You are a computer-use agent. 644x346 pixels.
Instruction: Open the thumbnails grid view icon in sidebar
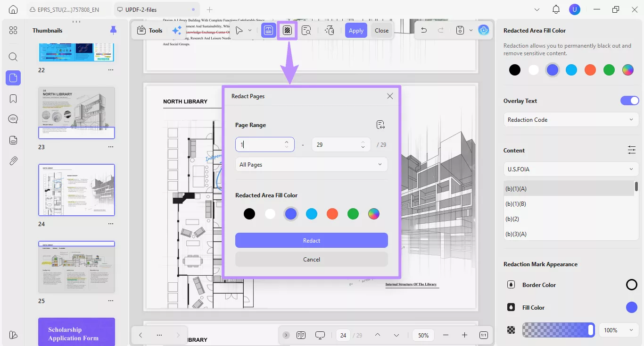coord(13,30)
